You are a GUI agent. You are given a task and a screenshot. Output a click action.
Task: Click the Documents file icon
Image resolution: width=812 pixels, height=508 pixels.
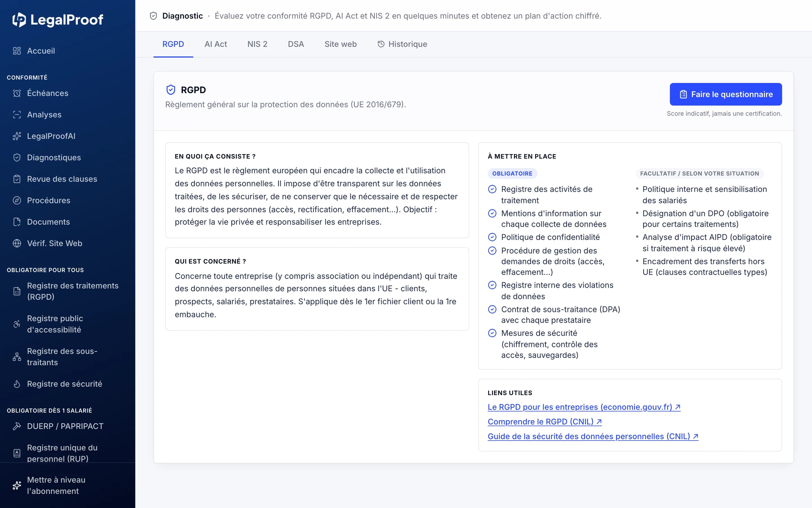(x=17, y=222)
